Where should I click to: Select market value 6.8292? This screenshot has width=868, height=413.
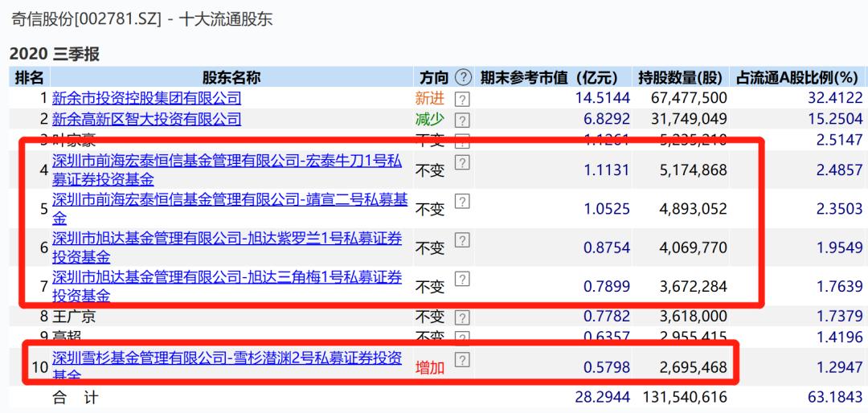pyautogui.click(x=607, y=119)
